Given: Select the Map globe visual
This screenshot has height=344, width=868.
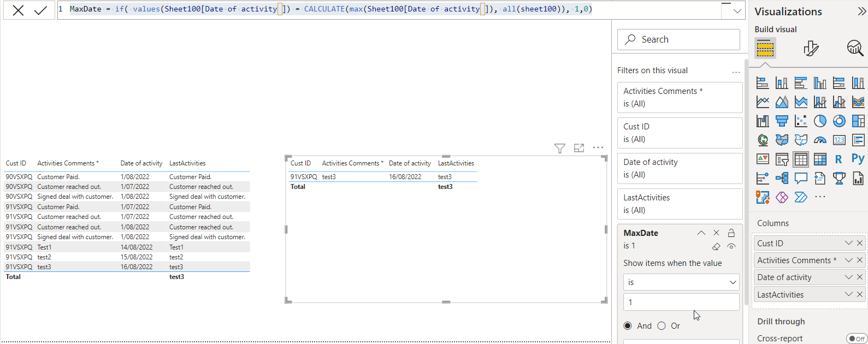Looking at the screenshot, I should tap(763, 140).
